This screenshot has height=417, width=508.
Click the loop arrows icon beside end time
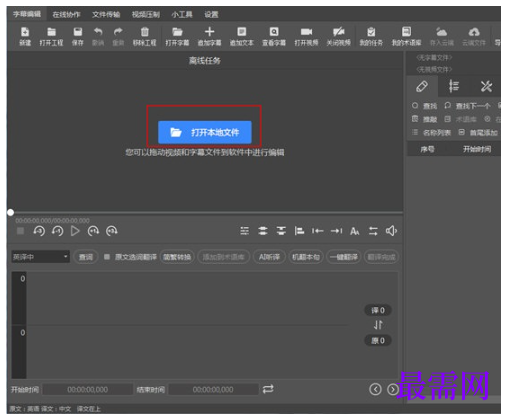point(268,389)
